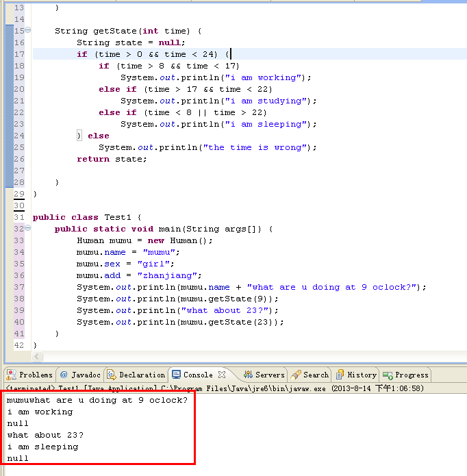Click line number 17 in gutter
Image resolution: width=467 pixels, height=476 pixels.
[19, 54]
